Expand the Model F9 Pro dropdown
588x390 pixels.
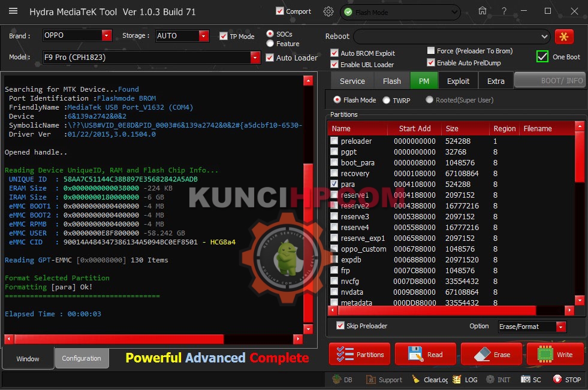click(x=255, y=58)
